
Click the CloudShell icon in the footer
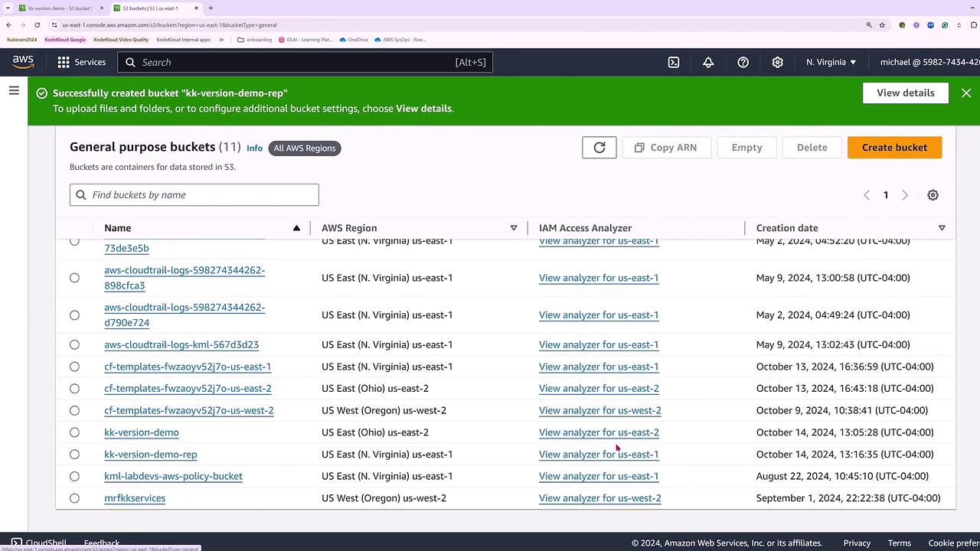coord(16,543)
